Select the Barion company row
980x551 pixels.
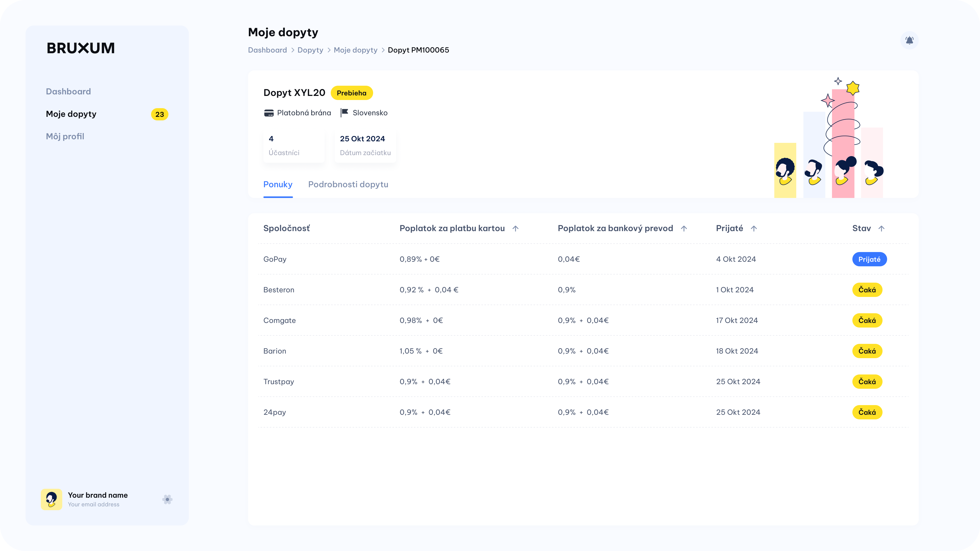tap(583, 351)
